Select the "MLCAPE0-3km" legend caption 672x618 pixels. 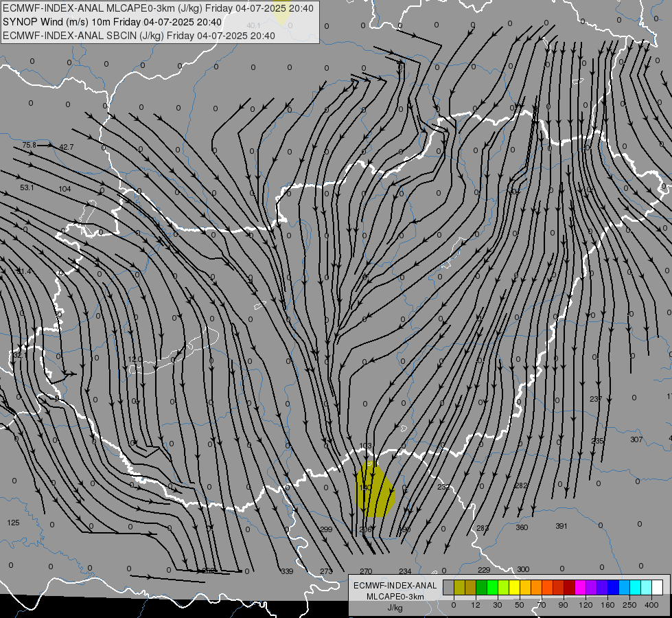[x=395, y=597]
